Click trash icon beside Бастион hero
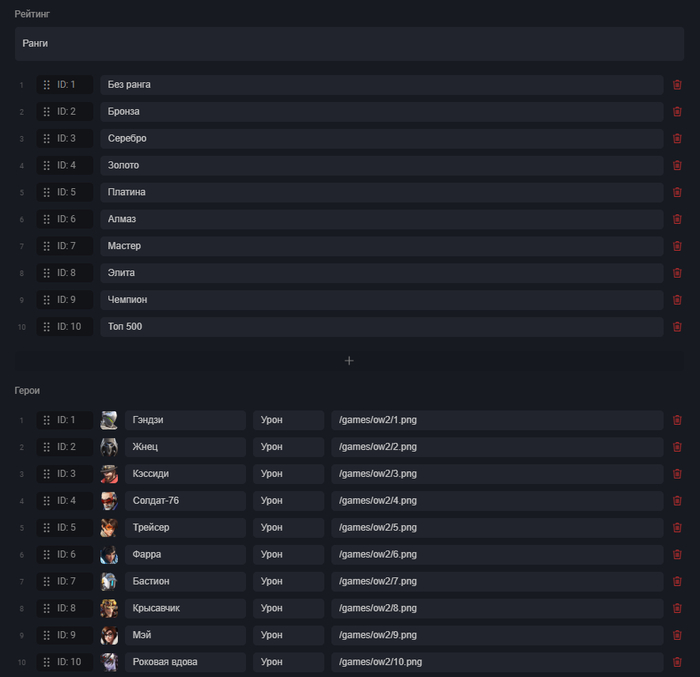Viewport: 700px width, 677px height. [677, 581]
